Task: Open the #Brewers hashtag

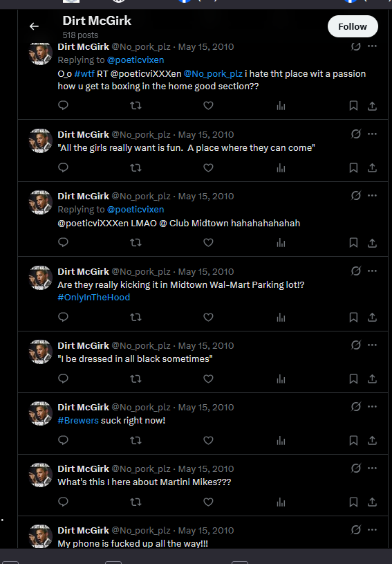Action: click(x=78, y=421)
